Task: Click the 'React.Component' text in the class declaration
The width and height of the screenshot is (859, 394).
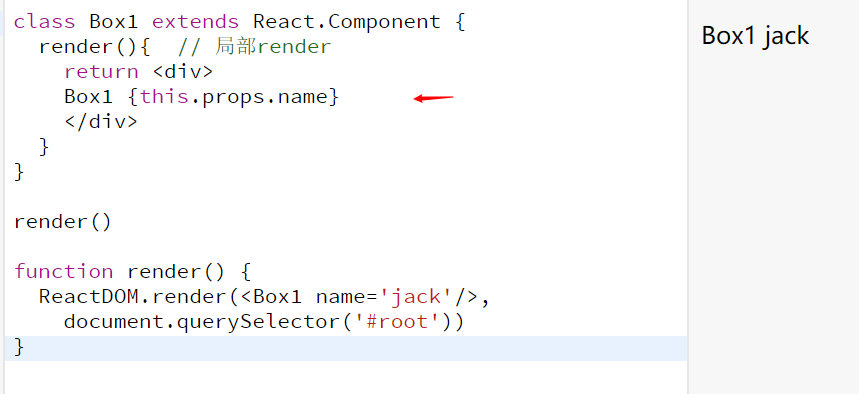Action: (346, 22)
